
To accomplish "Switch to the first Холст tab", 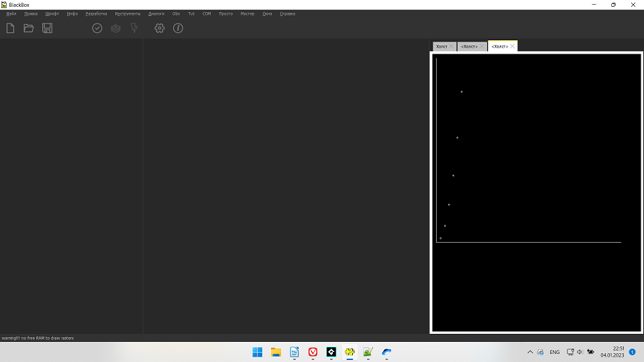I will pos(441,46).
